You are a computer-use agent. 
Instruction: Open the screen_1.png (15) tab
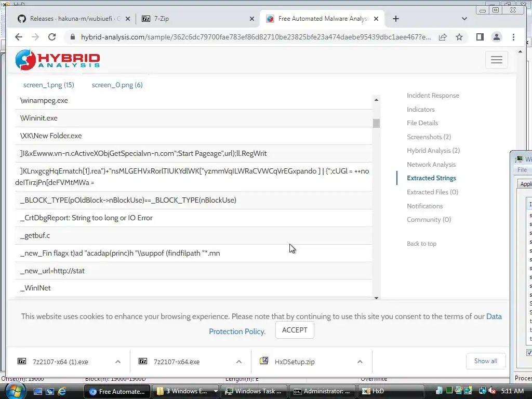[48, 85]
